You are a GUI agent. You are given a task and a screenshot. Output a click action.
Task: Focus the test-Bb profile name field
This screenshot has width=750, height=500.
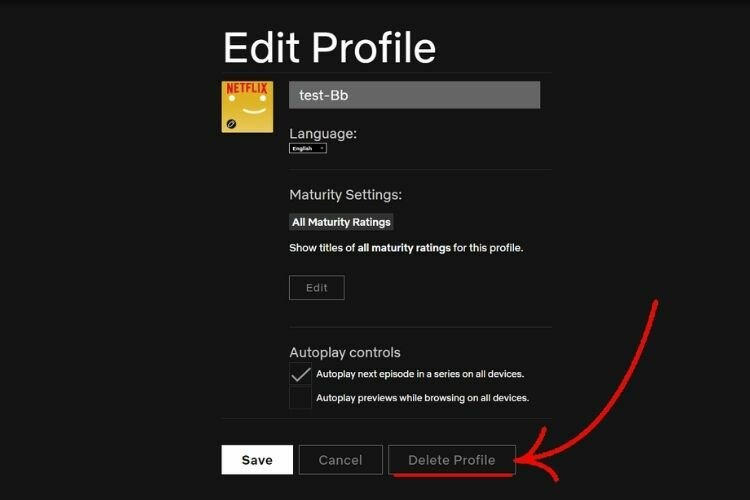click(x=414, y=95)
